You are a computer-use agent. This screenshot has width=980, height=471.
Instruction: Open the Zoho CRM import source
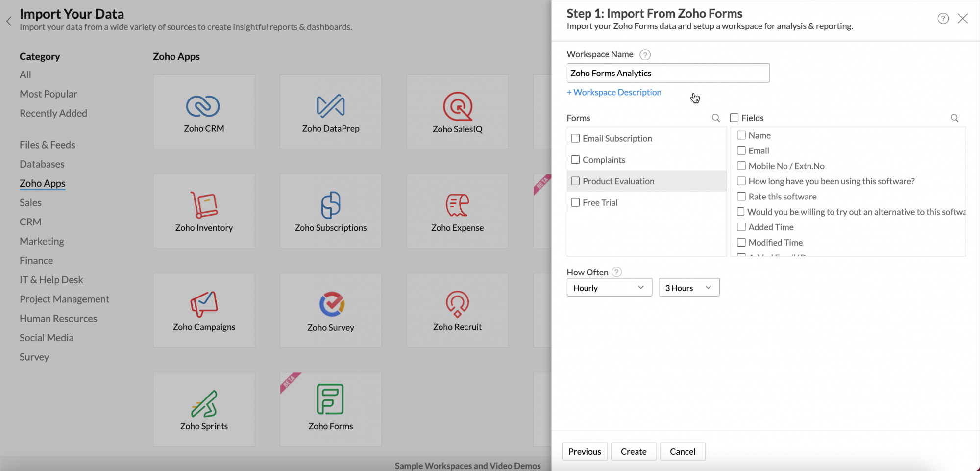[x=204, y=112]
